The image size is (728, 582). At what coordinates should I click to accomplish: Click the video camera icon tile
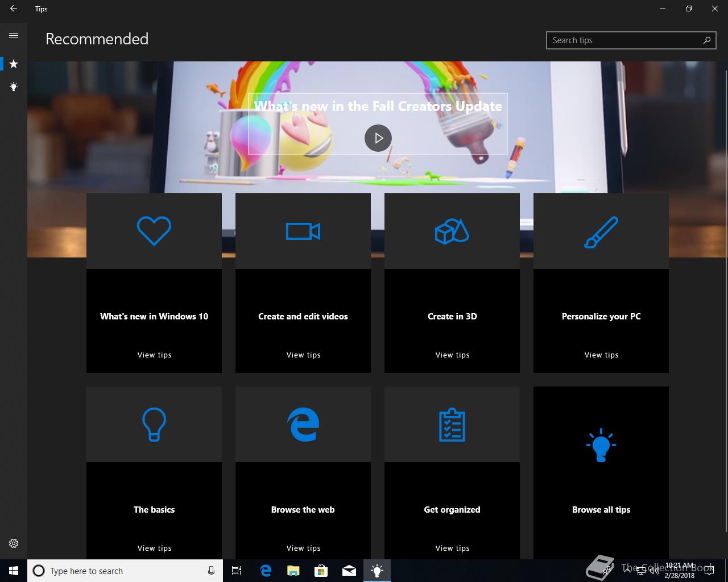tap(303, 231)
